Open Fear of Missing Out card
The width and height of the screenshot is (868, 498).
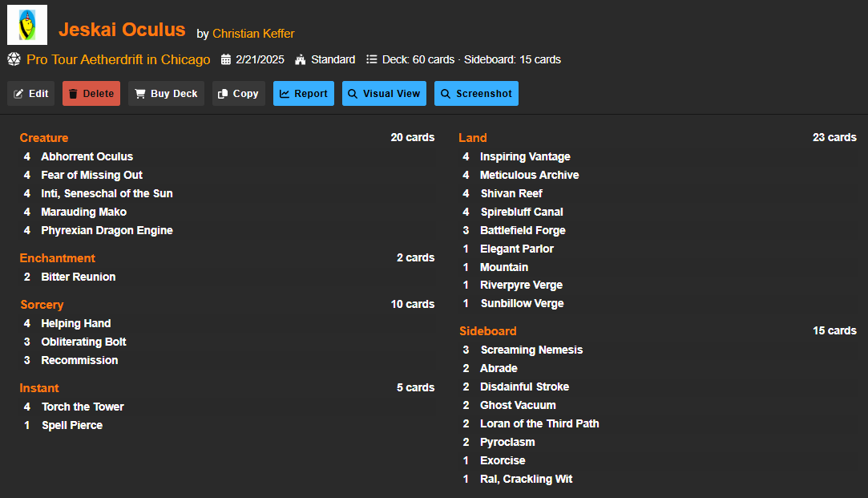click(92, 175)
